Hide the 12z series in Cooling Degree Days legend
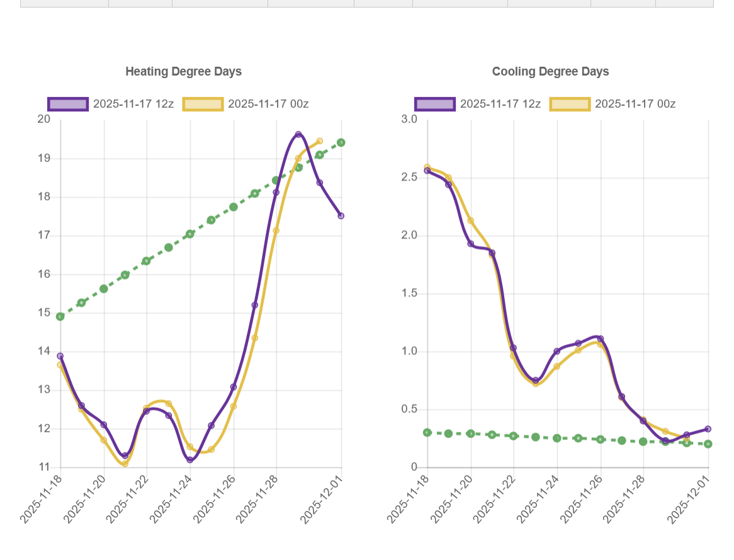Screen dimensions: 734x560 click(x=500, y=104)
